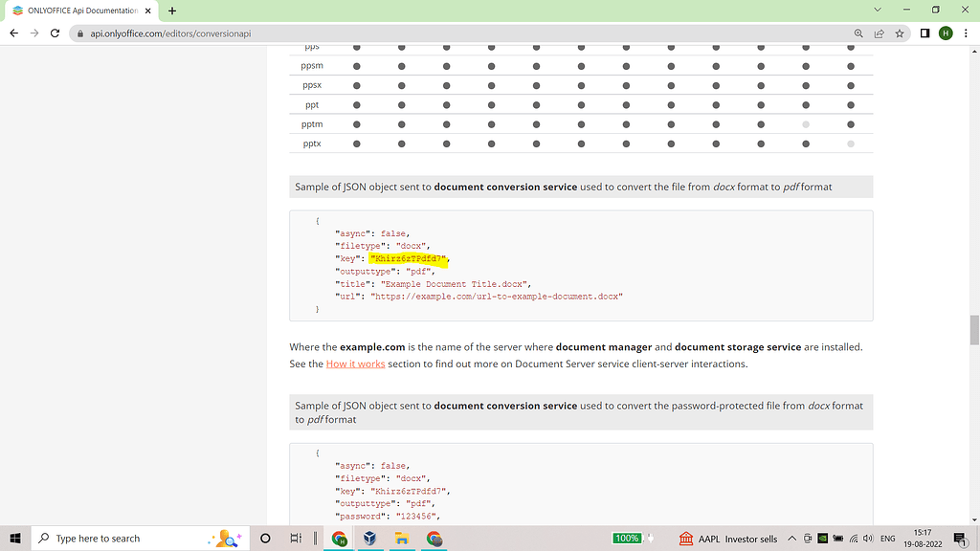Open the zoom magnifier in the address bar
Screen dimensions: 980x551
tap(858, 33)
